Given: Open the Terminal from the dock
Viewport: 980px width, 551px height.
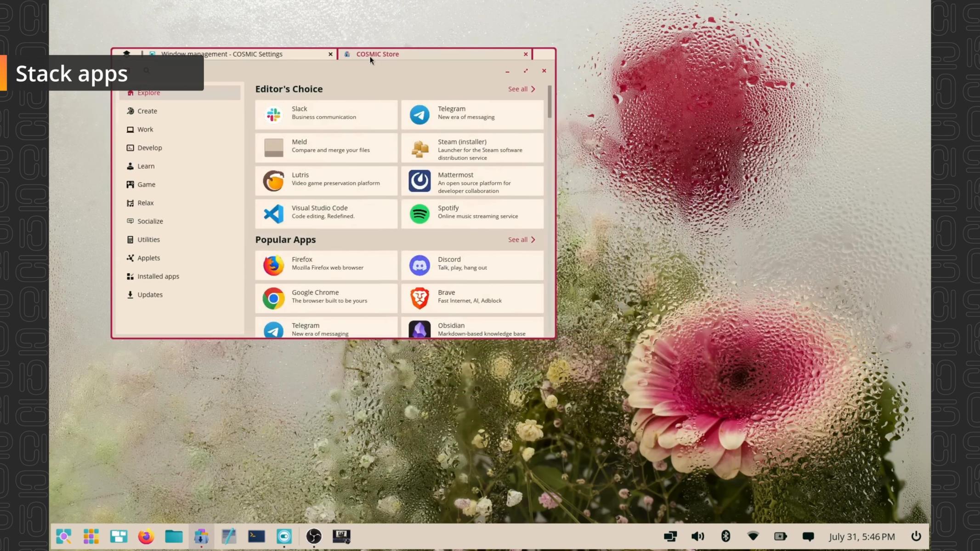Looking at the screenshot, I should point(256,536).
